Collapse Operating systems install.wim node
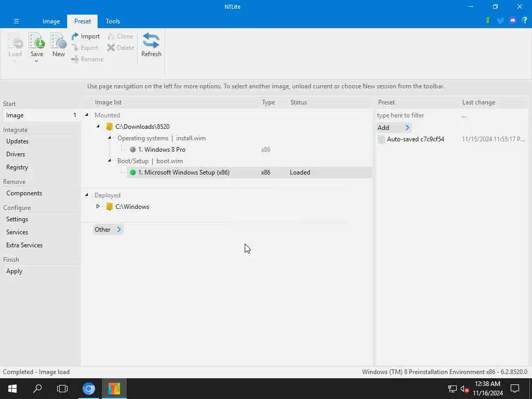 110,138
